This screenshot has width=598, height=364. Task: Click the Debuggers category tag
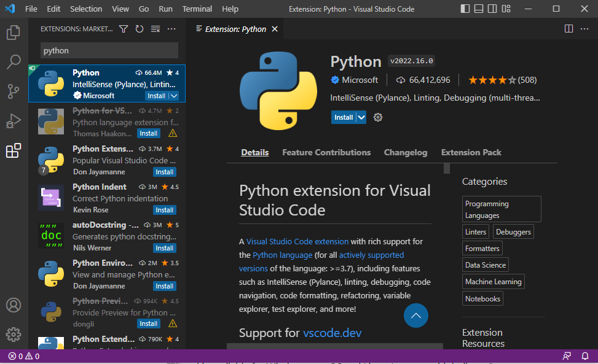pos(513,231)
